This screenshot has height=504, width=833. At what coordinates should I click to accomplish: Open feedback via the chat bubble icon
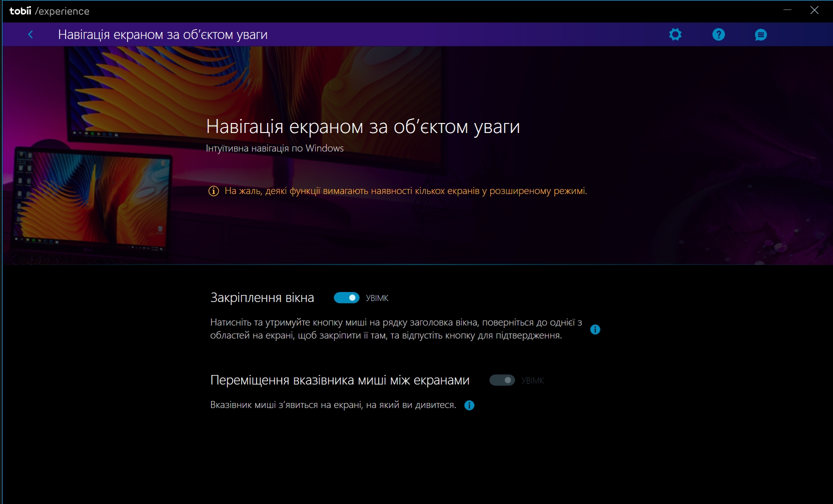[760, 34]
